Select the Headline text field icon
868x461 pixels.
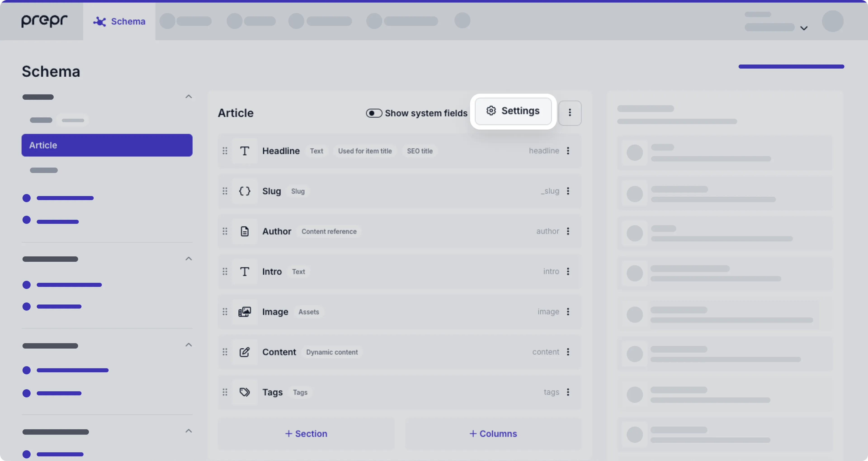(245, 151)
